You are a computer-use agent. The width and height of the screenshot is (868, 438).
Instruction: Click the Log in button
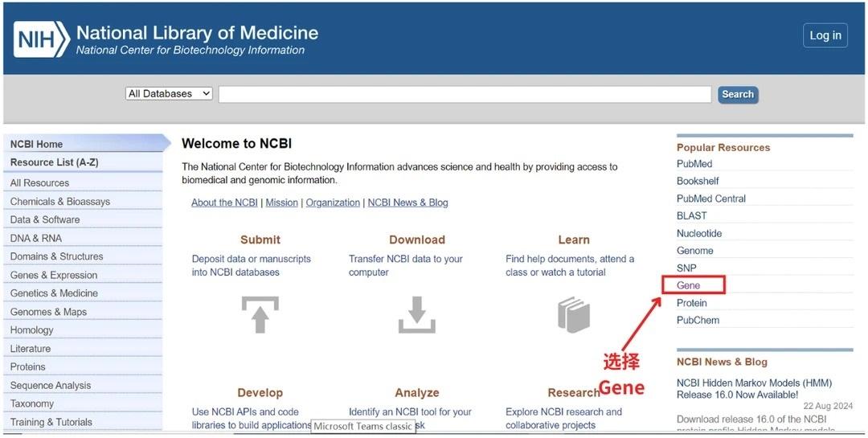pos(825,35)
